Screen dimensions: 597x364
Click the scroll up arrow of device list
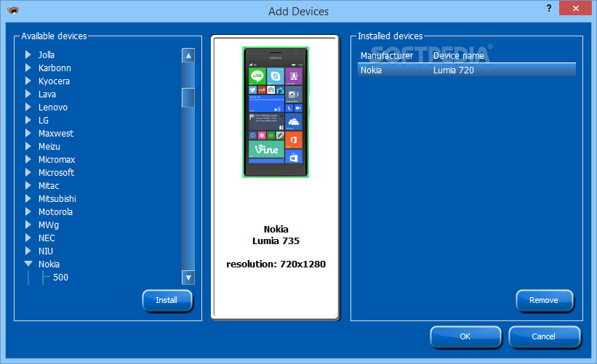(188, 55)
